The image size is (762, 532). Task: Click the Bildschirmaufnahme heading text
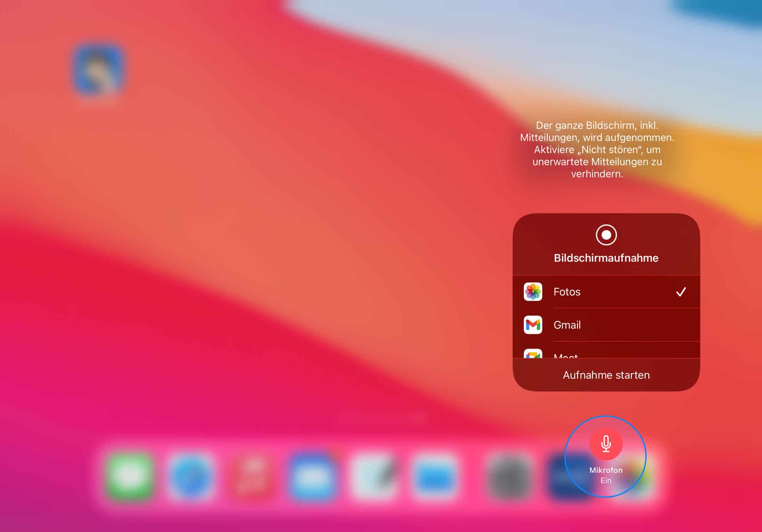click(606, 258)
